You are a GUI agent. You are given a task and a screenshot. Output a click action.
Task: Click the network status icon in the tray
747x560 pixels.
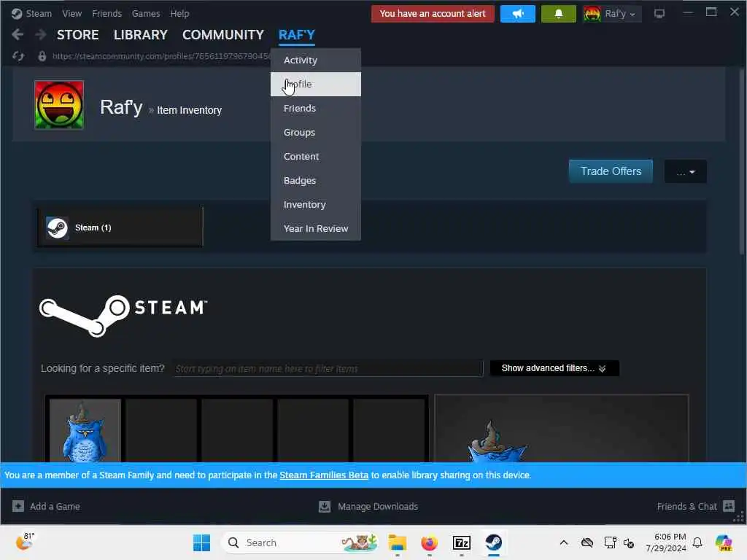point(610,542)
